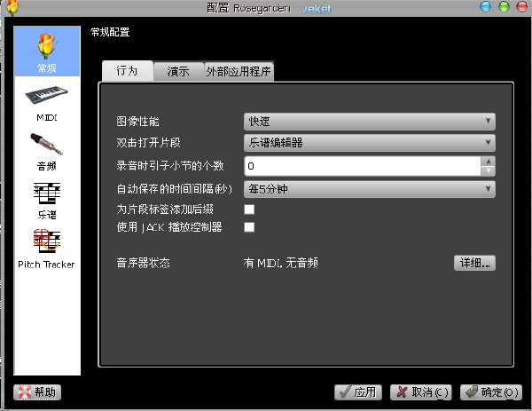
Task: Click the 录音时引子小节的个数 number field
Action: point(363,166)
